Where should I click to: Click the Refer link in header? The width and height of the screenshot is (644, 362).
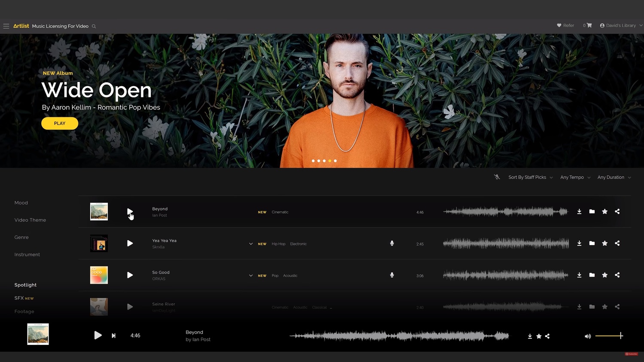(x=565, y=25)
